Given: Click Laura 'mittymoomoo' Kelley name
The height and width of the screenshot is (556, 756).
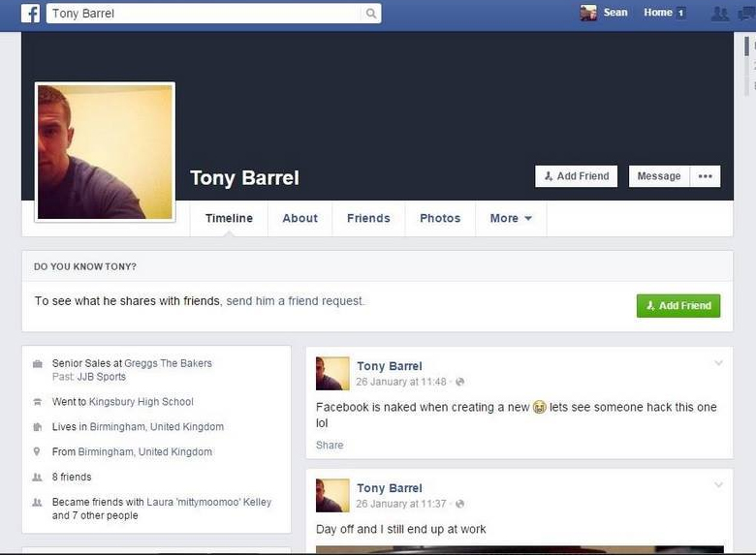Looking at the screenshot, I should pos(208,502).
